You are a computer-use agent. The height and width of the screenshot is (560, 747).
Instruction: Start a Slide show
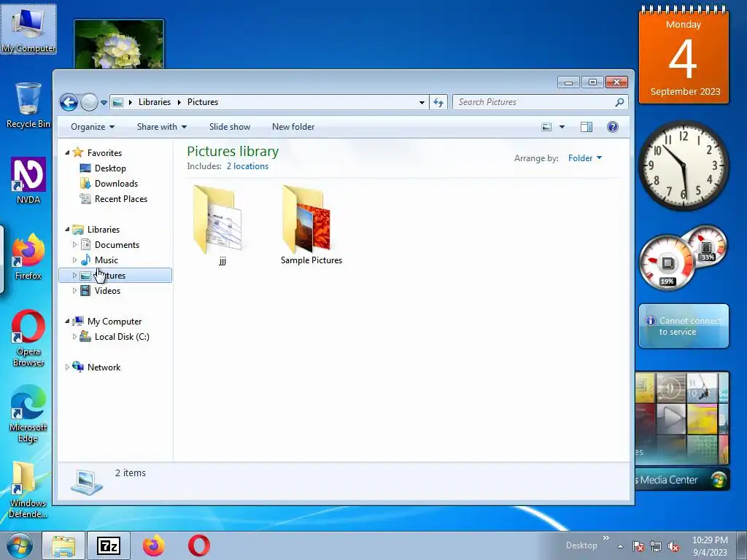[x=230, y=127]
